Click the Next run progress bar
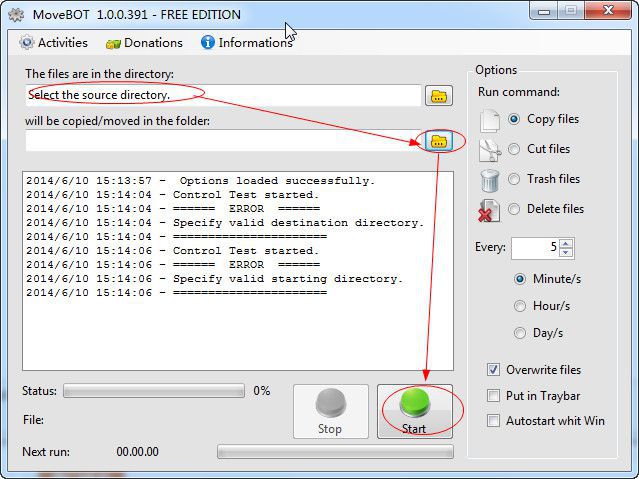The width and height of the screenshot is (639, 479). tap(335, 452)
